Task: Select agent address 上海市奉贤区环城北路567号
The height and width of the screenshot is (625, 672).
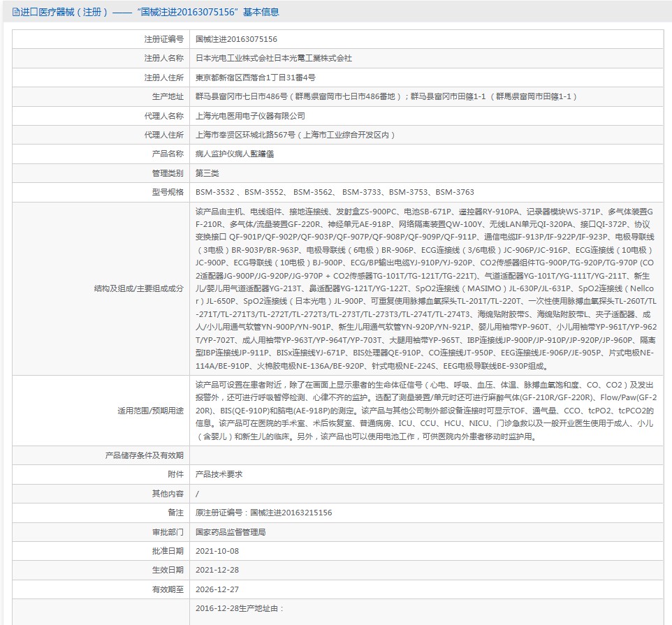Action: (245, 135)
